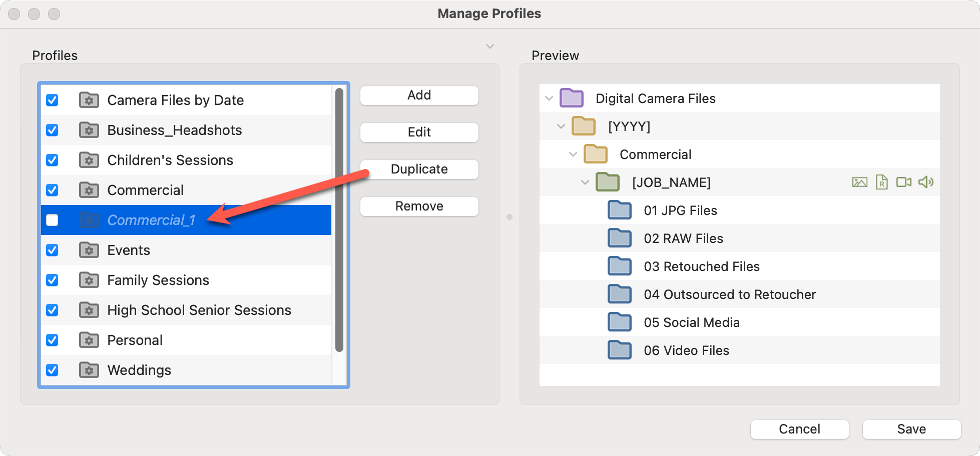Select the Family Sessions profile
The width and height of the screenshot is (980, 456).
pos(158,280)
